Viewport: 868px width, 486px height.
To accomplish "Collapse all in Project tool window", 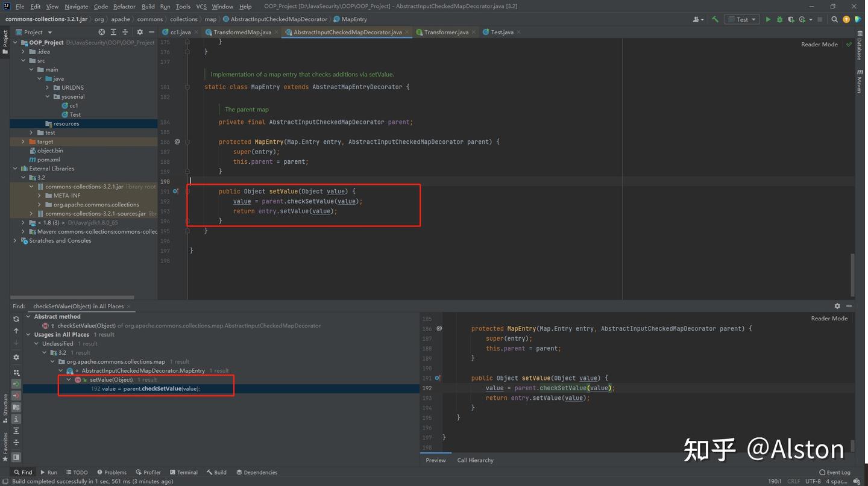I will (x=125, y=32).
